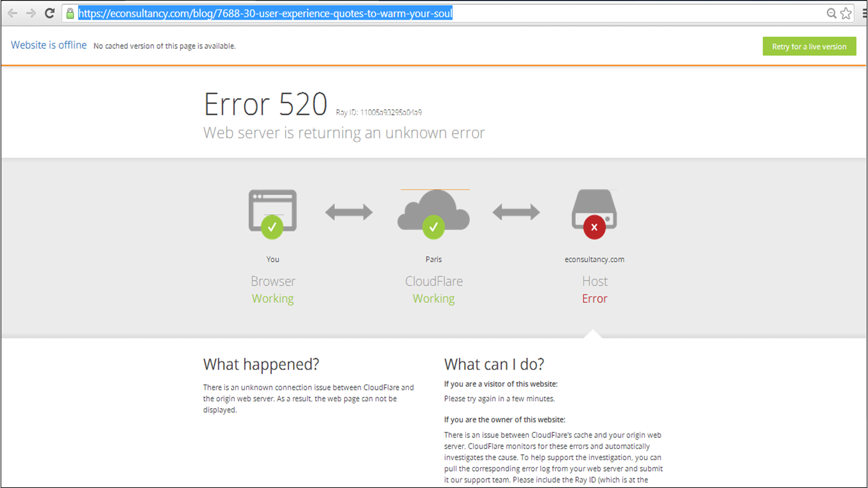Screen dimensions: 868x488
Task: Click the Error status text under Host
Action: [594, 298]
